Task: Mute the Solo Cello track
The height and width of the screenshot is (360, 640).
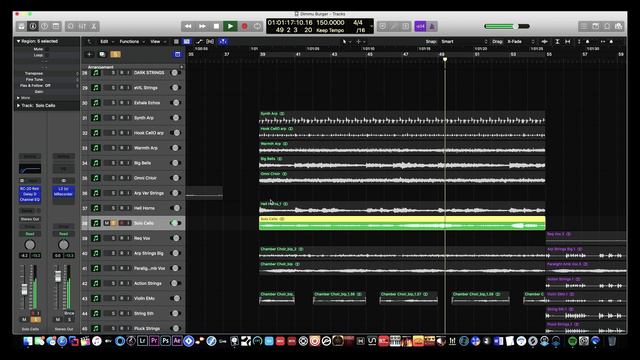Action: click(x=107, y=223)
